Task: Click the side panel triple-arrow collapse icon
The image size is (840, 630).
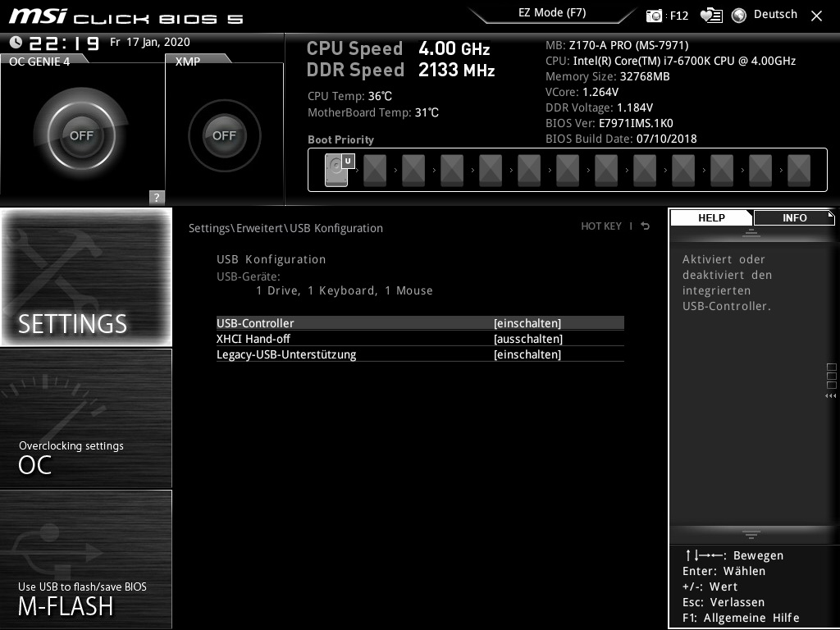Action: 830,396
